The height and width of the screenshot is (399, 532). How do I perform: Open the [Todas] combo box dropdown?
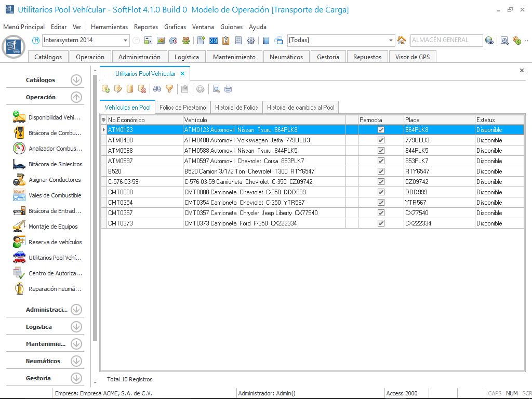coord(391,41)
